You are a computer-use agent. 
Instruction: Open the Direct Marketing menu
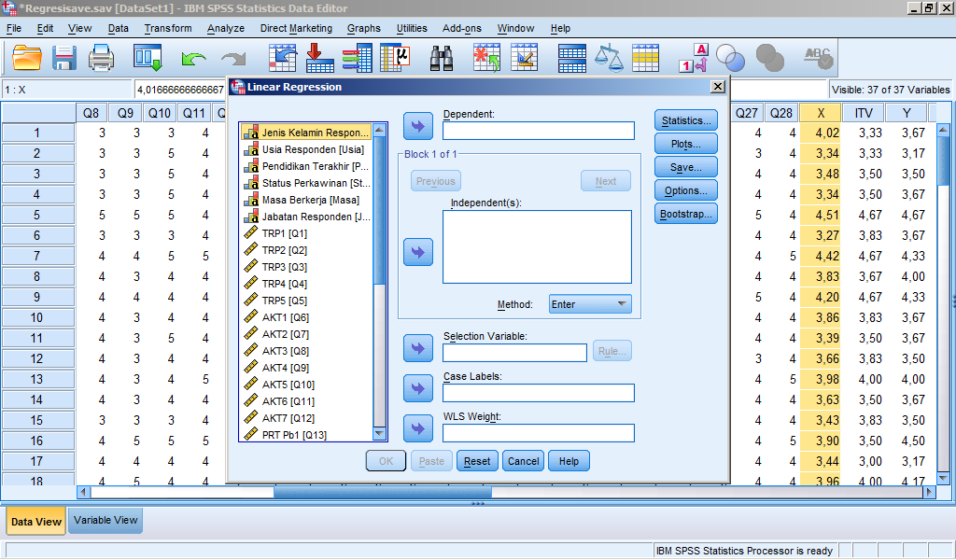296,28
